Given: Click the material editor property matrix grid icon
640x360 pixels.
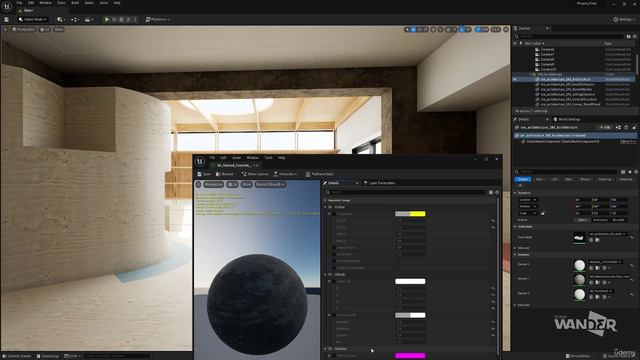Looking at the screenshot, I should (491, 192).
